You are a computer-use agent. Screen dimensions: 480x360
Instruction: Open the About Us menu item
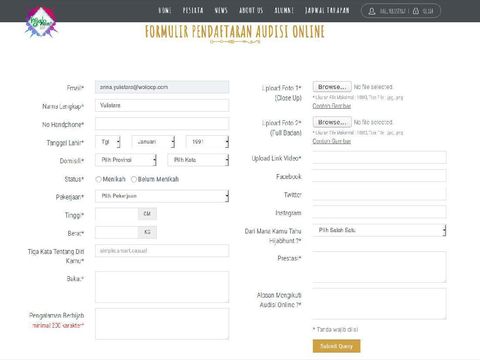pos(251,10)
